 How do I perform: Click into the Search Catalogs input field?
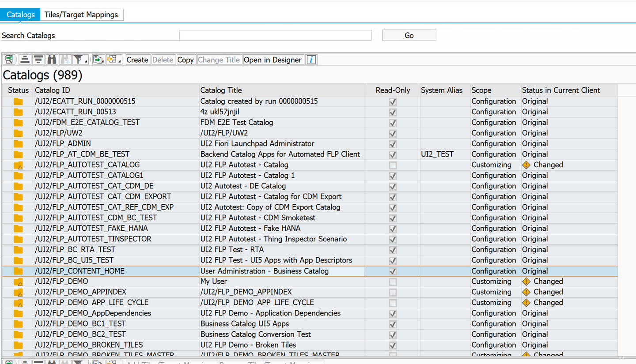(x=276, y=35)
